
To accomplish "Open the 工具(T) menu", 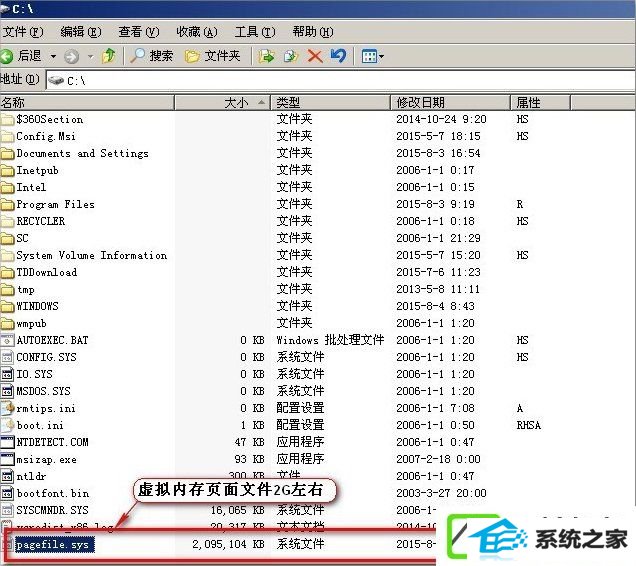I will [x=255, y=31].
